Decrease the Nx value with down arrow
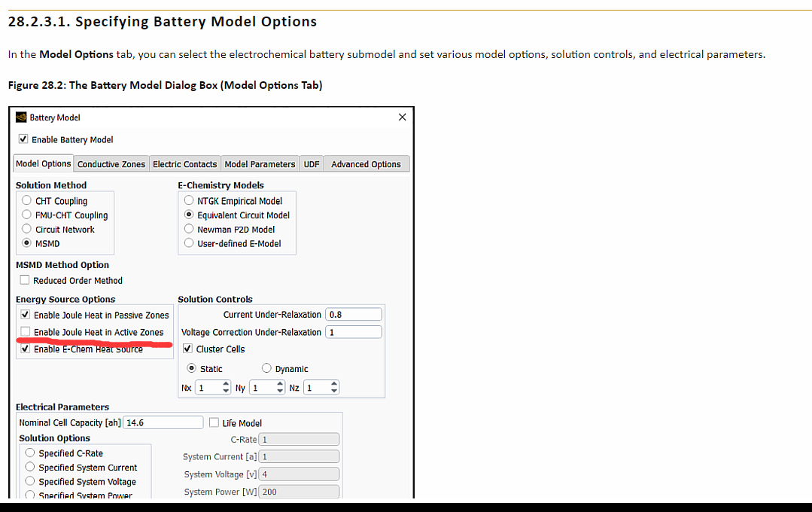The width and height of the screenshot is (812, 512). click(226, 391)
